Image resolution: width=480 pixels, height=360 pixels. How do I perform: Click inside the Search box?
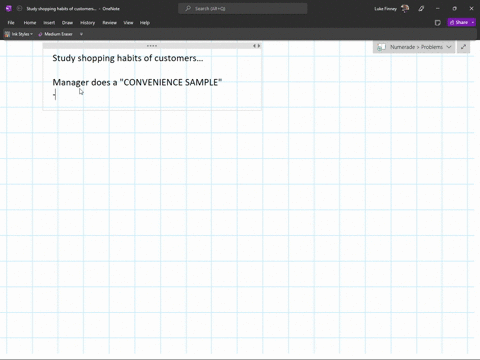point(243,9)
